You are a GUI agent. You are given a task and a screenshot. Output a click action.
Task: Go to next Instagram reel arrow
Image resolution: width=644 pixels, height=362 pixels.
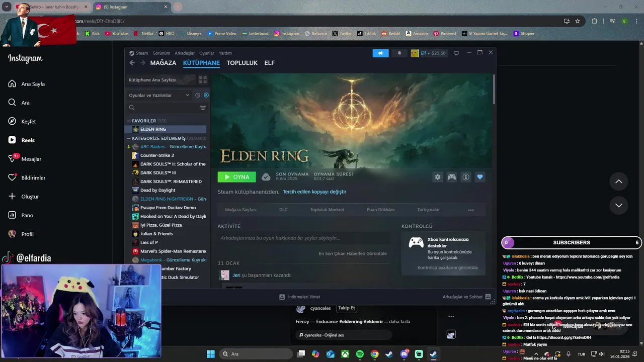coord(619,205)
